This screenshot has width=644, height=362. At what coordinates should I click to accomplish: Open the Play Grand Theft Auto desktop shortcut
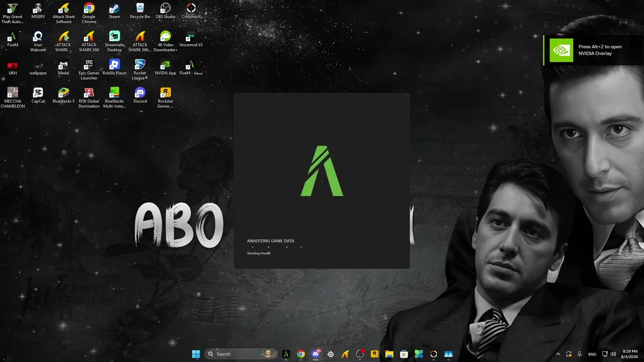(13, 14)
